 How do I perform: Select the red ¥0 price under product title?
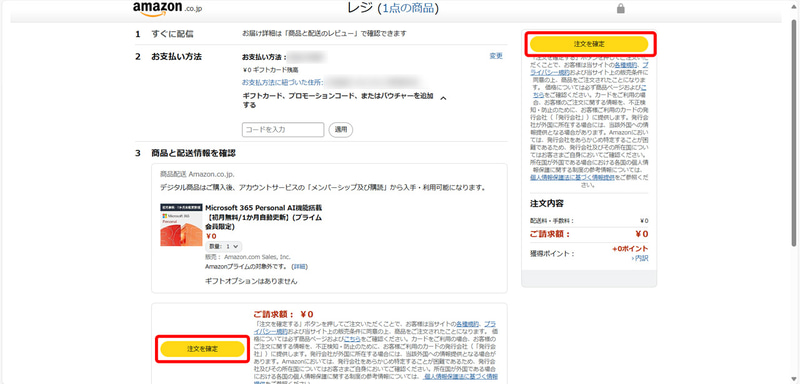pyautogui.click(x=211, y=236)
